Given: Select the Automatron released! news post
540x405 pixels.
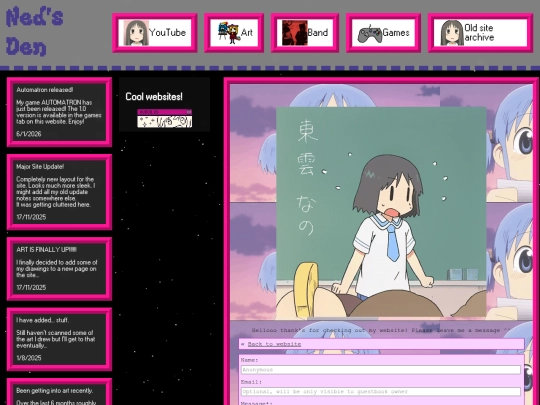Looking at the screenshot, I should (59, 112).
